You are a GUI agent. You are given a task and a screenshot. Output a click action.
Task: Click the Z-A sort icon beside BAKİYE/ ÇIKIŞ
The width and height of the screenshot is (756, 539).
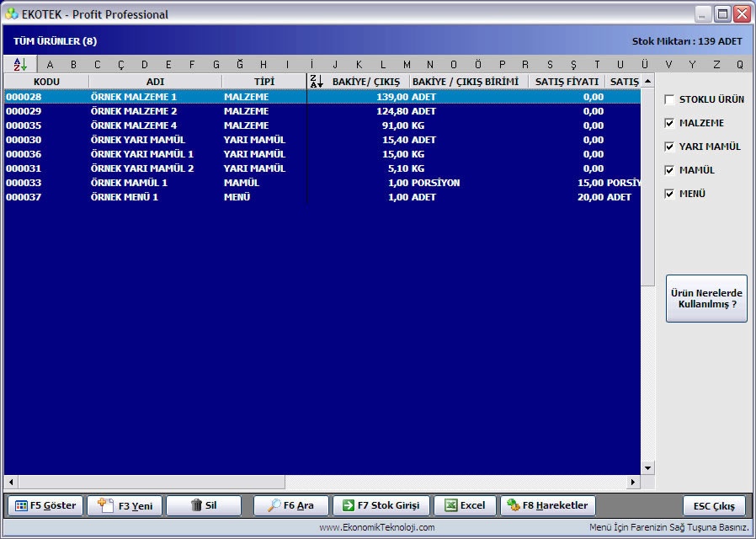click(x=317, y=82)
